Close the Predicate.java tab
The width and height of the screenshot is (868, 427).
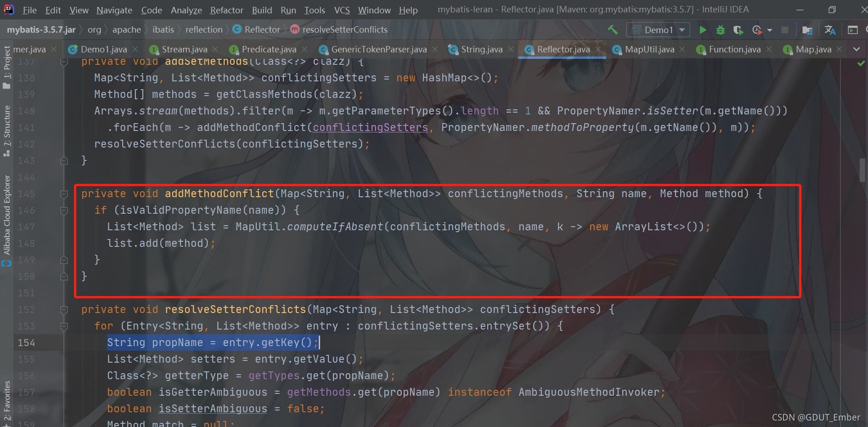[304, 49]
